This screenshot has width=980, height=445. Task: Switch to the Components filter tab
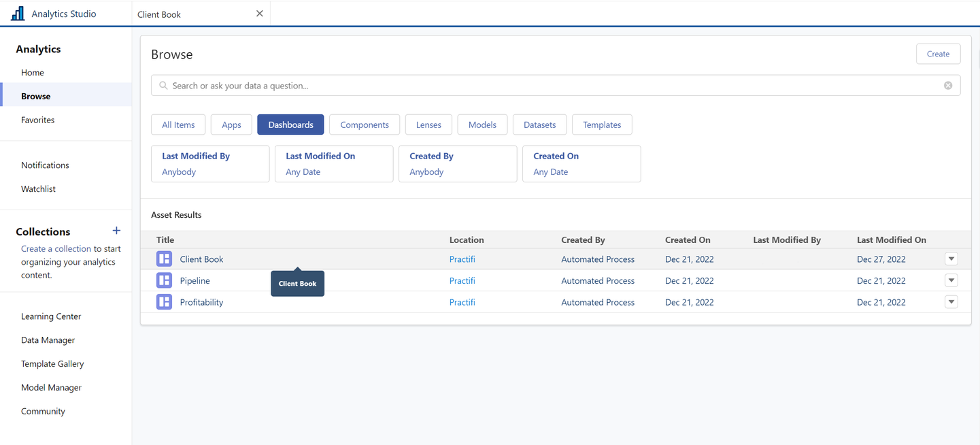[x=365, y=125]
